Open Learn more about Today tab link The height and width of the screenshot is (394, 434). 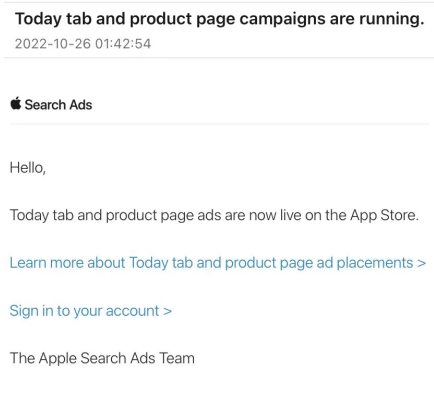click(x=218, y=263)
